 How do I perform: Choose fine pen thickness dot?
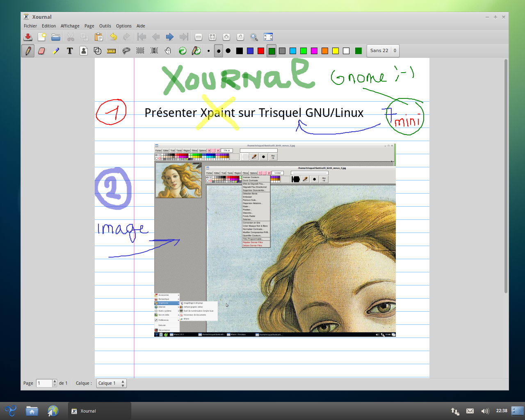(x=209, y=51)
